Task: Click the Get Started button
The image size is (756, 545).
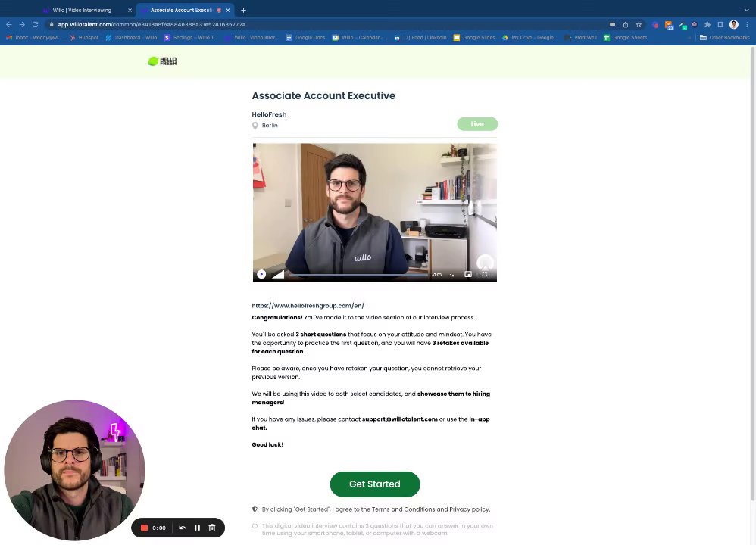Action: point(375,484)
